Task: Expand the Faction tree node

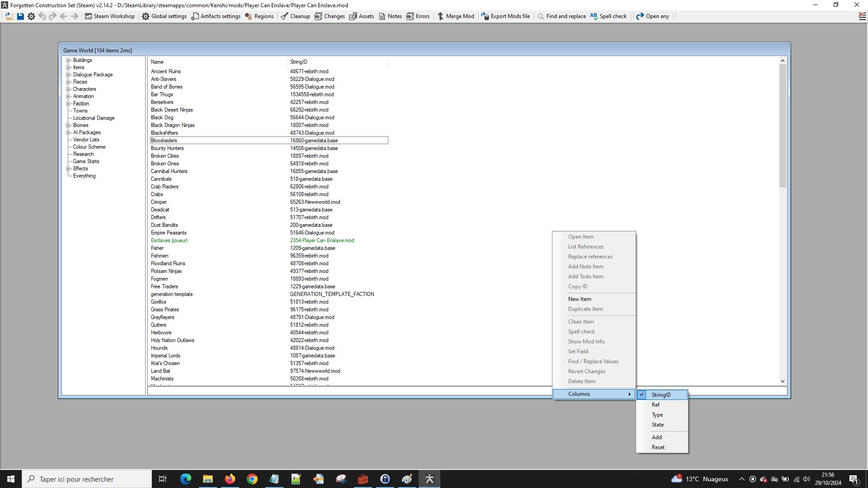Action: (x=68, y=103)
